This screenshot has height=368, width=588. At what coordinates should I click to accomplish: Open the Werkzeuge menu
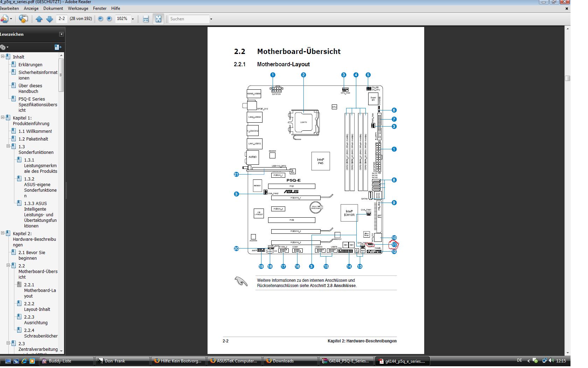coord(78,8)
